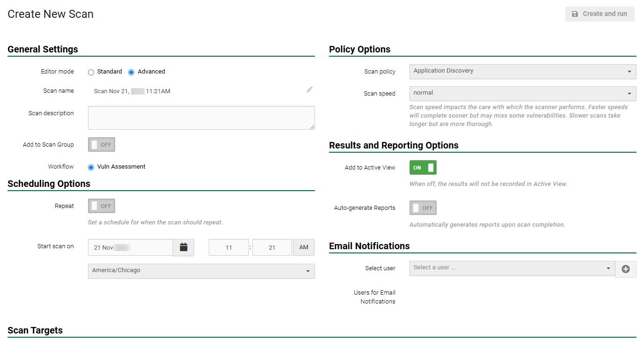Click the Create and run button
The height and width of the screenshot is (341, 644).
tap(600, 14)
